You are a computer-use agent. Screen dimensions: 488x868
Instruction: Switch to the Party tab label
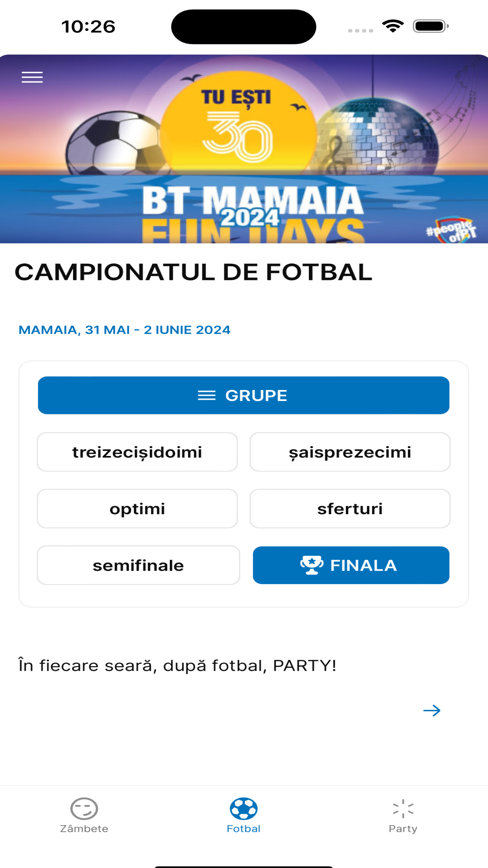tap(403, 829)
